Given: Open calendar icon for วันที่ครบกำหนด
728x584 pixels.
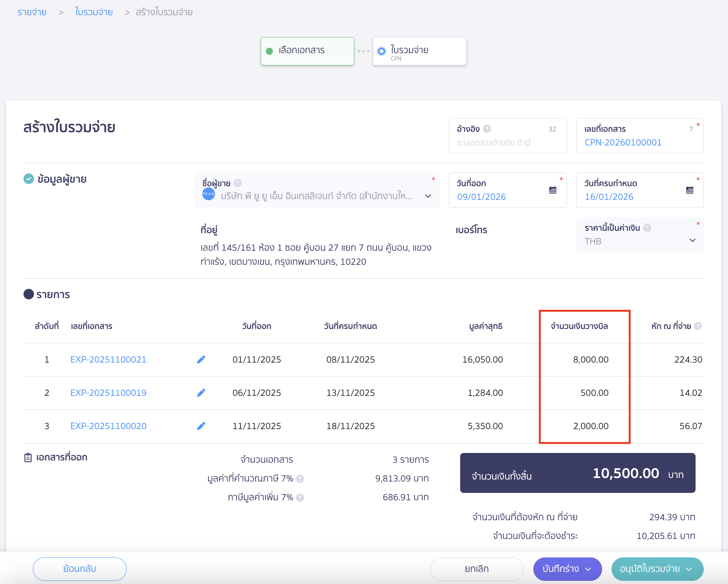Looking at the screenshot, I should pos(689,190).
